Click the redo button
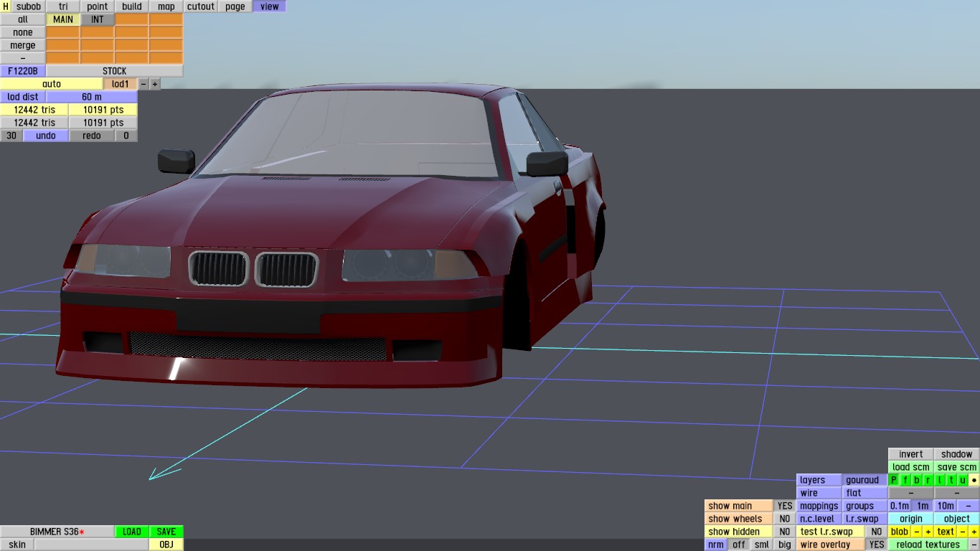The height and width of the screenshot is (551, 980). [92, 136]
